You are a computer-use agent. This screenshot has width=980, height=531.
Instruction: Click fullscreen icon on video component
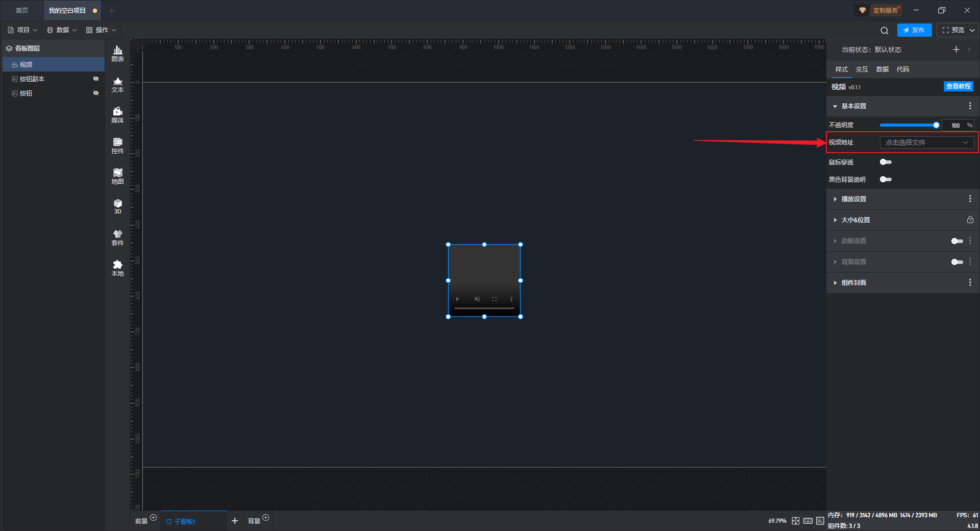[x=494, y=299]
